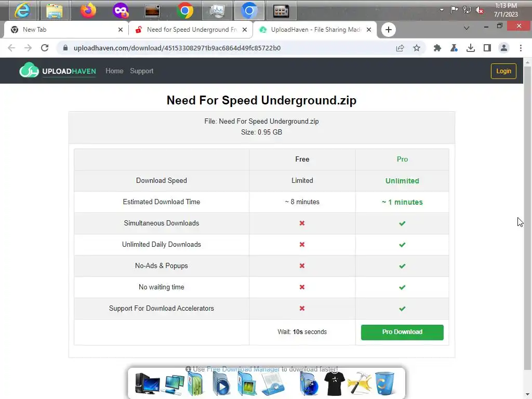
Task: Click the green Unlimited speed text
Action: [x=402, y=181]
